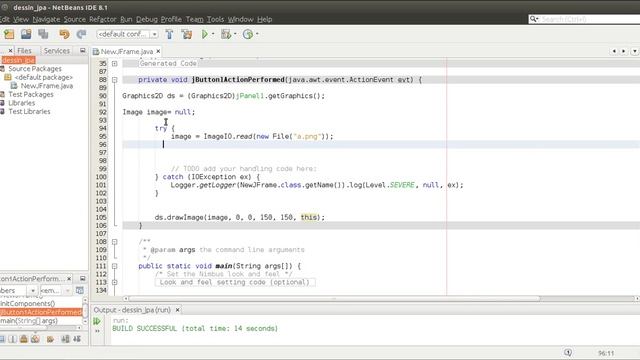Open the View menu
This screenshot has width=640, height=360.
coord(21,19)
